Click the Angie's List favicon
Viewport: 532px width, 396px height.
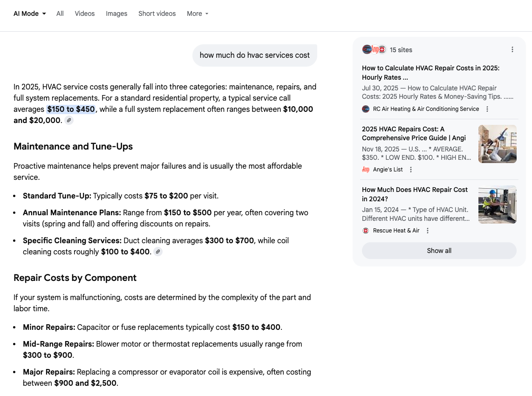pyautogui.click(x=366, y=170)
